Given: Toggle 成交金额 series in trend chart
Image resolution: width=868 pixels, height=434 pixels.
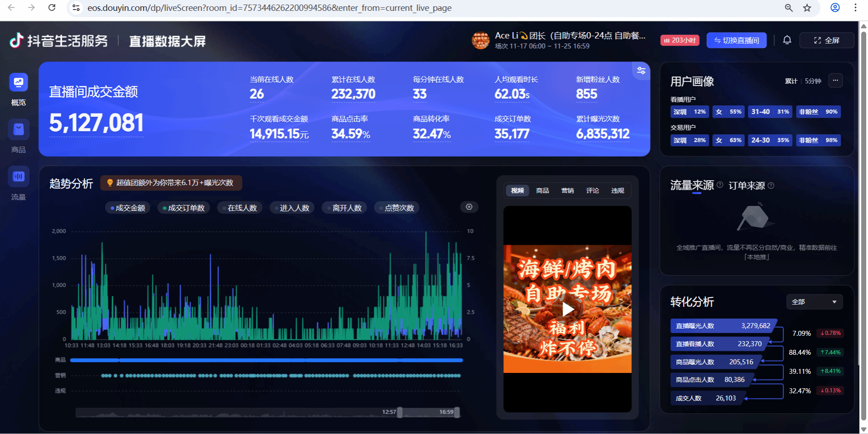Looking at the screenshot, I should [128, 208].
